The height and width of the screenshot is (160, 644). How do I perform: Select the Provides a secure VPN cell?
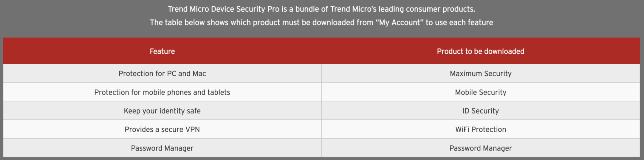(162, 129)
